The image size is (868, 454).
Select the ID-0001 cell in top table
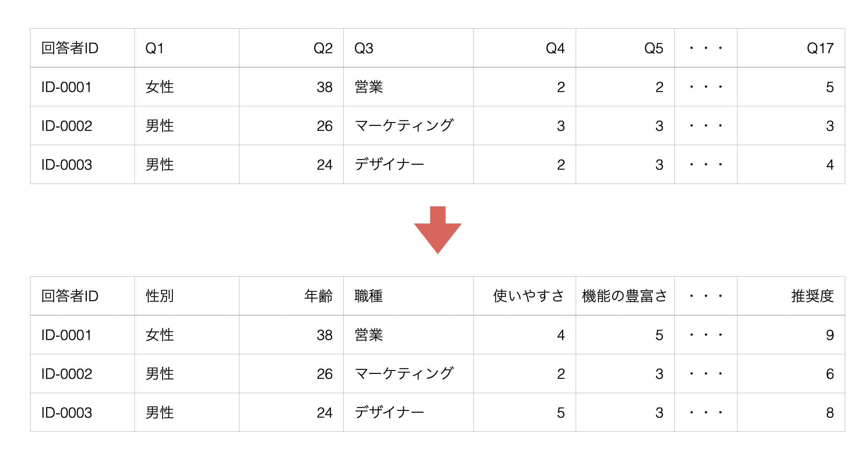tap(82, 87)
